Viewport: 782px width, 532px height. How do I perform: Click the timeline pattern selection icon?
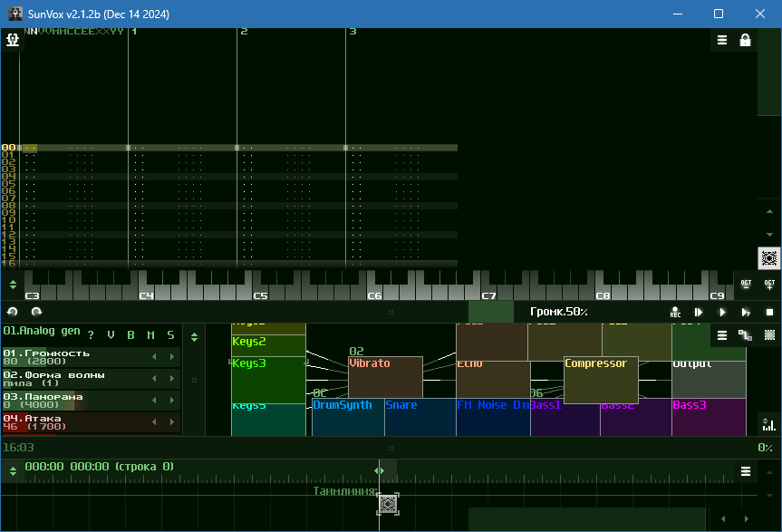click(388, 504)
